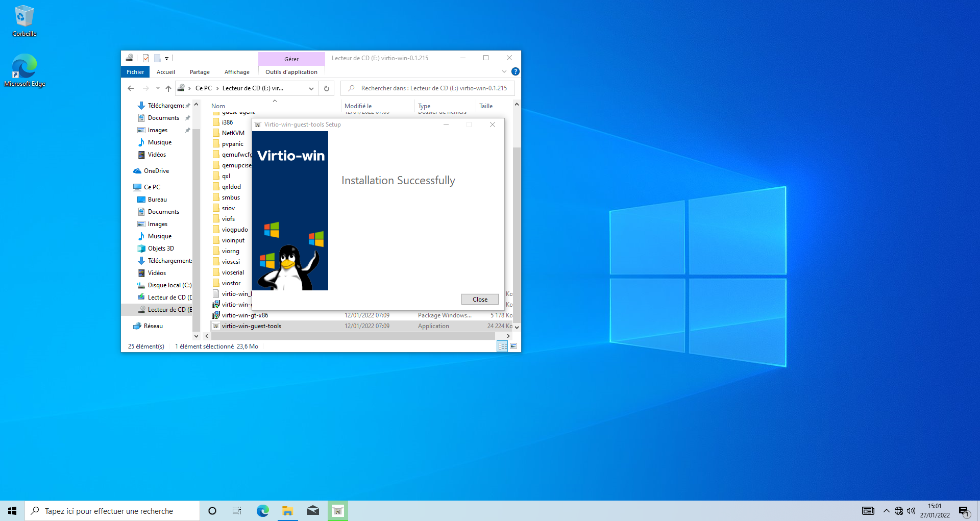
Task: Open the taskbar volume icon
Action: pos(911,511)
